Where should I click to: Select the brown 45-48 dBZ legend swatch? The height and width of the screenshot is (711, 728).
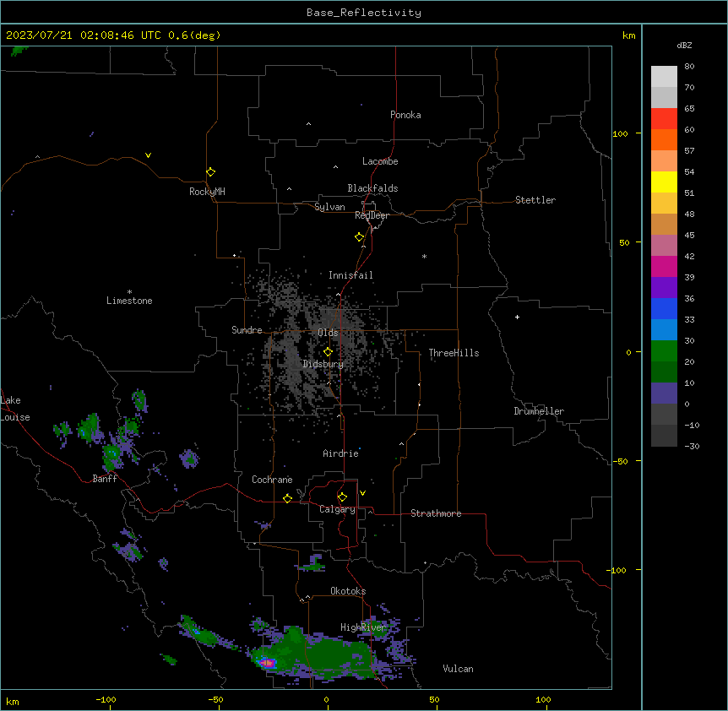(x=664, y=224)
